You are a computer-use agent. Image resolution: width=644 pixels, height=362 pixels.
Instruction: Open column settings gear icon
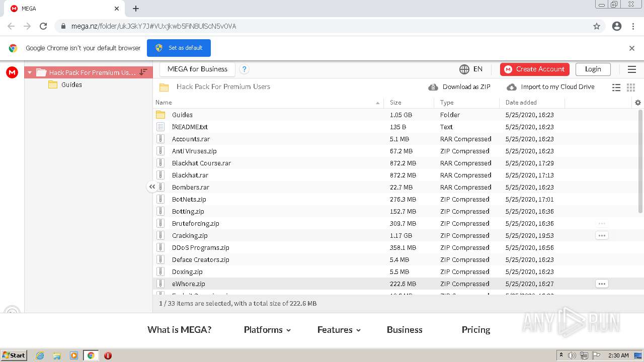coord(638,103)
